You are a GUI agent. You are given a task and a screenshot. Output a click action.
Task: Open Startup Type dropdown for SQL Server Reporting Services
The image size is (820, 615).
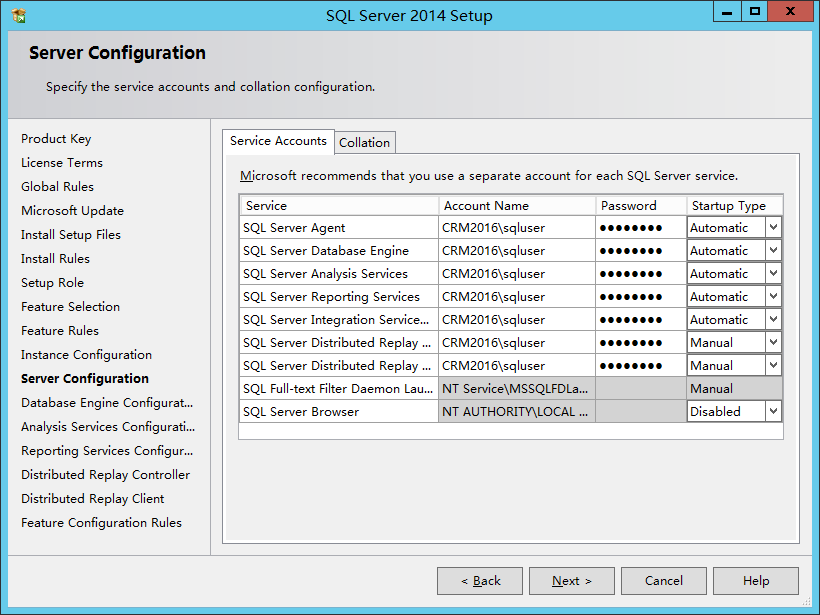coord(773,297)
